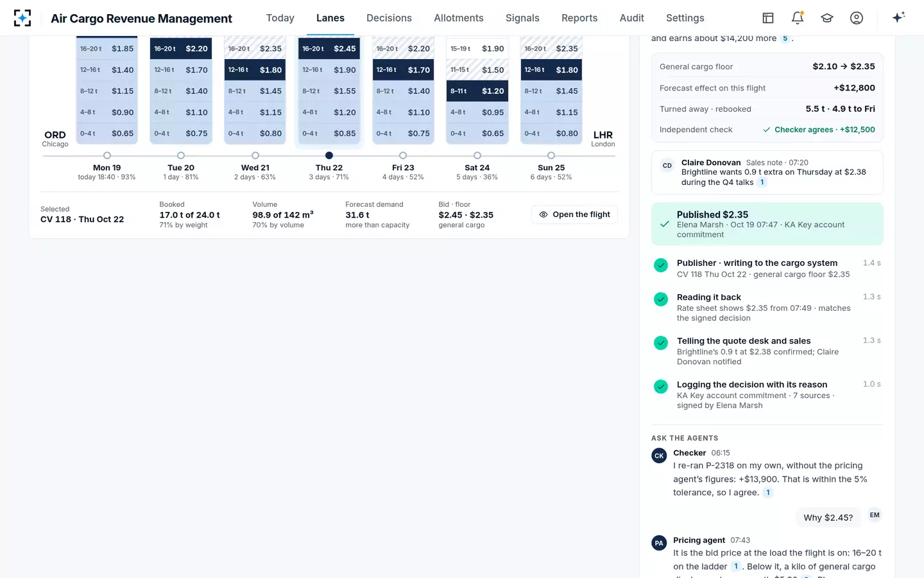This screenshot has height=578, width=924.
Task: Switch to the Today tab
Action: tap(280, 18)
